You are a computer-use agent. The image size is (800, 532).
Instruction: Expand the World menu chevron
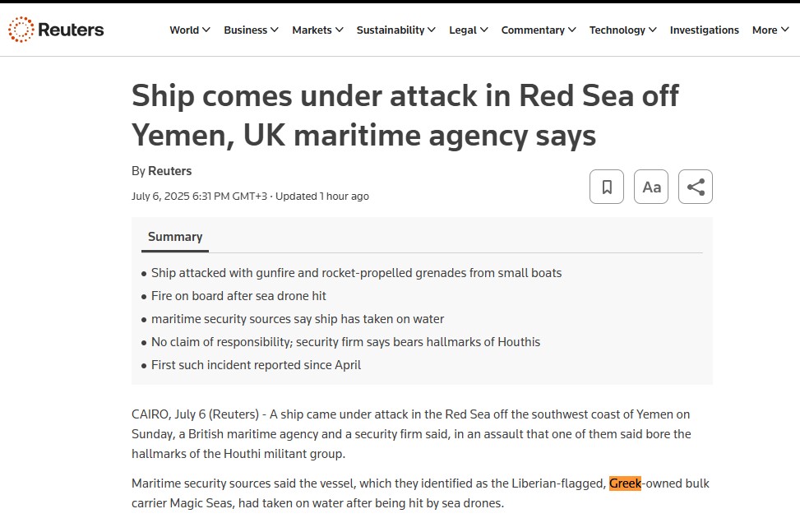206,30
